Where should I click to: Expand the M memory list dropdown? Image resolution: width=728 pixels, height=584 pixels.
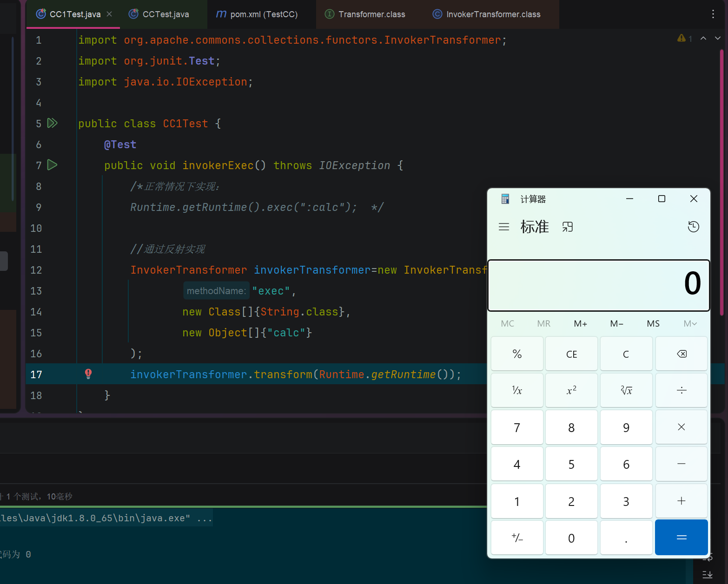point(690,323)
